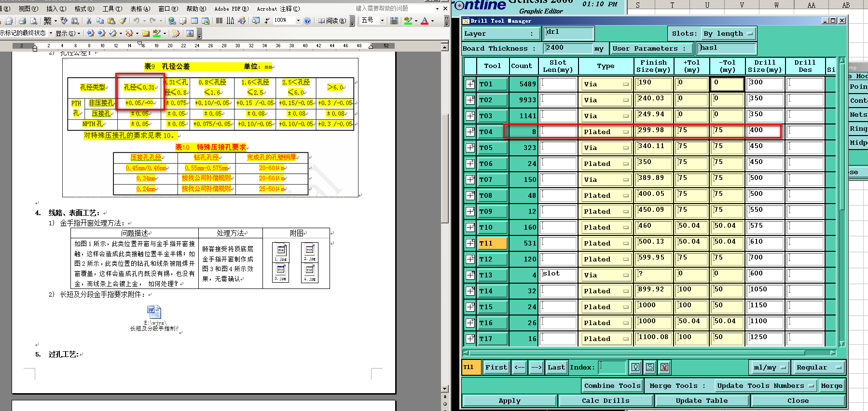Open the 五号 font size dropdown

(382, 21)
